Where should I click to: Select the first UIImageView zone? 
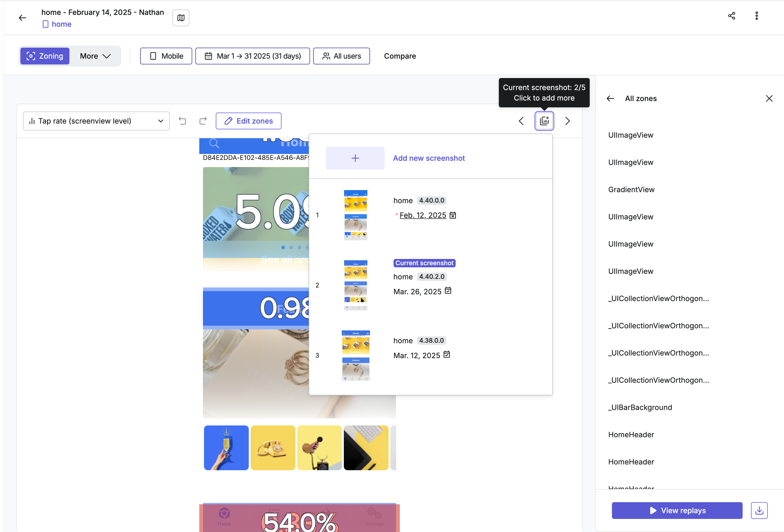point(631,135)
